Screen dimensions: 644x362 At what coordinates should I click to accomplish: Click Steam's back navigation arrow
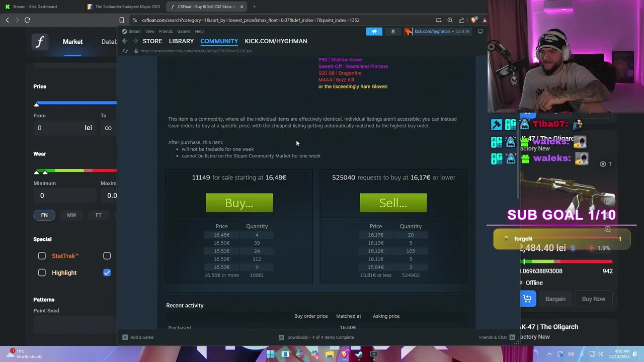pyautogui.click(x=125, y=41)
